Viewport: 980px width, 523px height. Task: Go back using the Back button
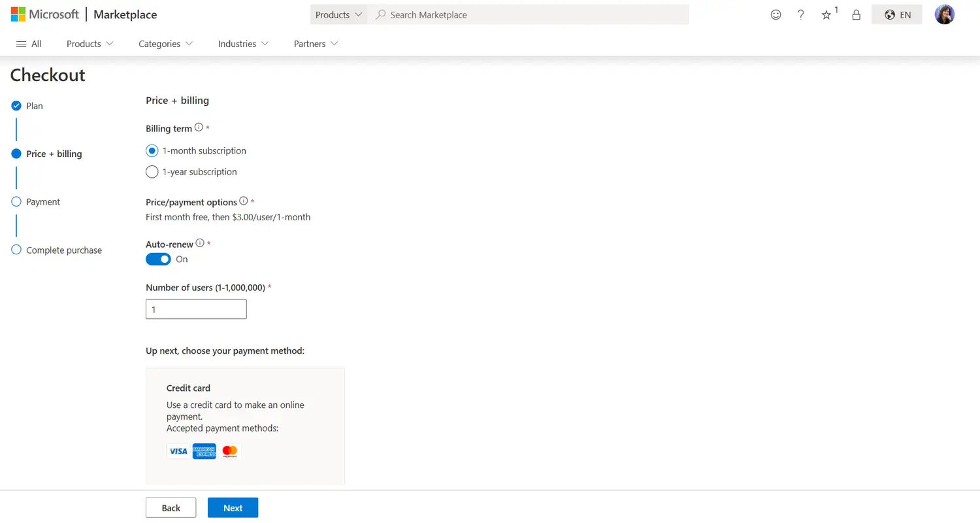[171, 507]
